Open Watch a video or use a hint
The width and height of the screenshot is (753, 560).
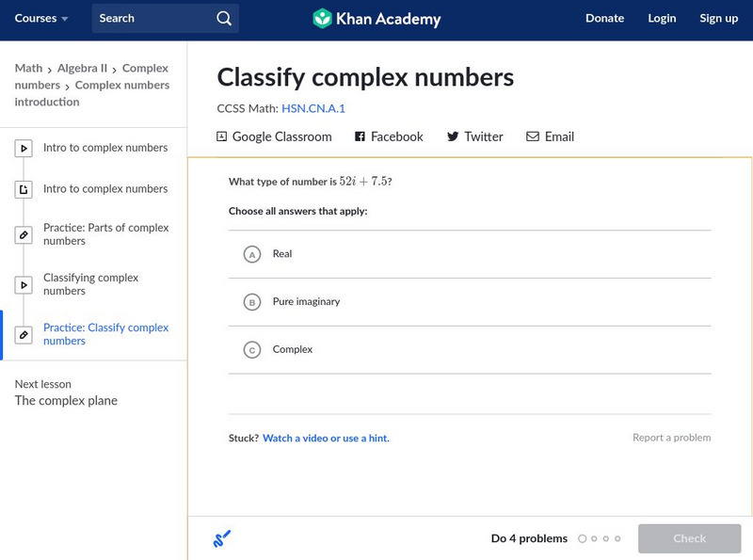click(326, 438)
